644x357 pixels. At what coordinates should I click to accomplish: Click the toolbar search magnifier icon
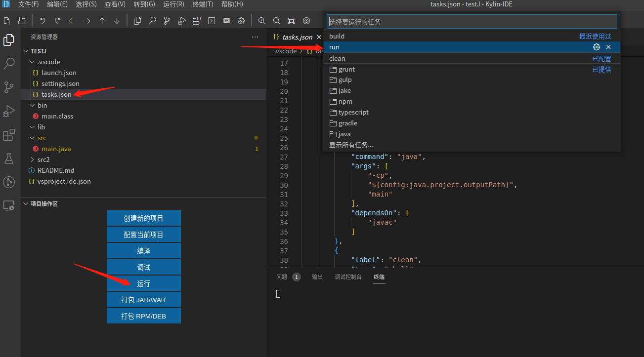152,21
